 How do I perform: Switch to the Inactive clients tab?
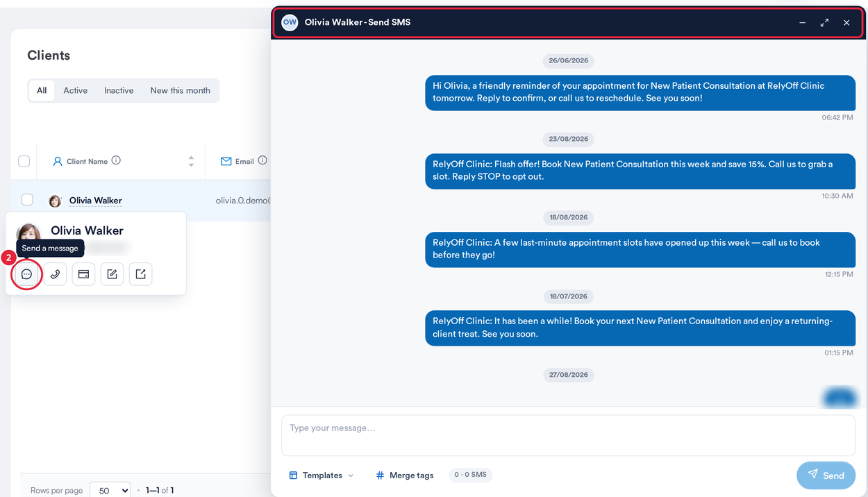(x=119, y=90)
